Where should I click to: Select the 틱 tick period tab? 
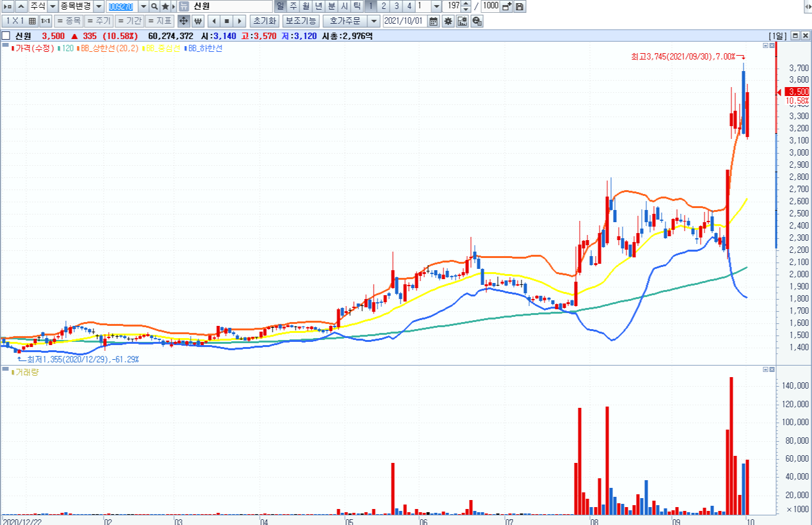[x=357, y=6]
